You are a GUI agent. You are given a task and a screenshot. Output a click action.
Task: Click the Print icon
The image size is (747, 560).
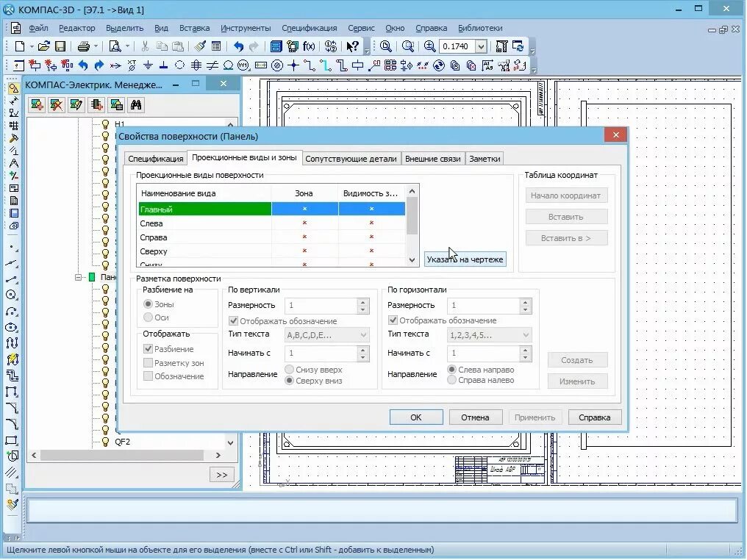pyautogui.click(x=84, y=46)
